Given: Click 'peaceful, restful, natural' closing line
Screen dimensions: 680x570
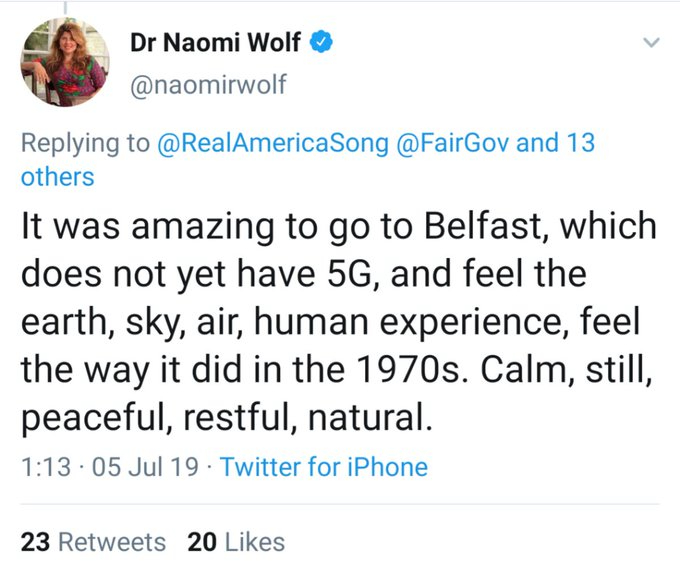Looking at the screenshot, I should click(226, 414).
